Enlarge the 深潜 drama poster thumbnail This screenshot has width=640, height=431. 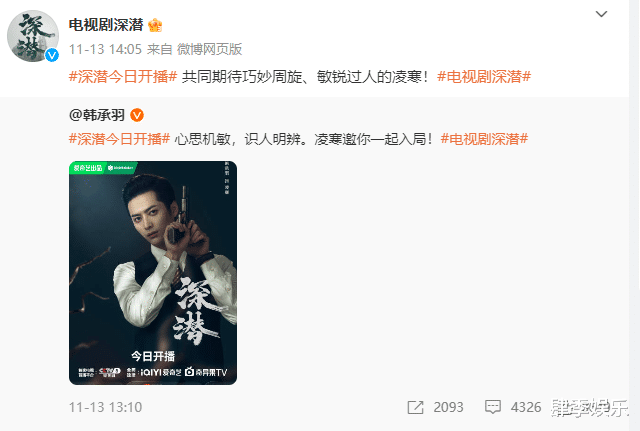tap(153, 273)
